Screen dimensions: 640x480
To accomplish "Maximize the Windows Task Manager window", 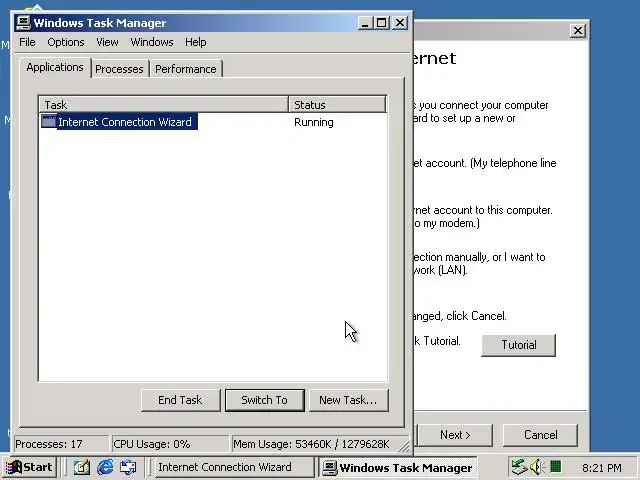I will click(382, 23).
